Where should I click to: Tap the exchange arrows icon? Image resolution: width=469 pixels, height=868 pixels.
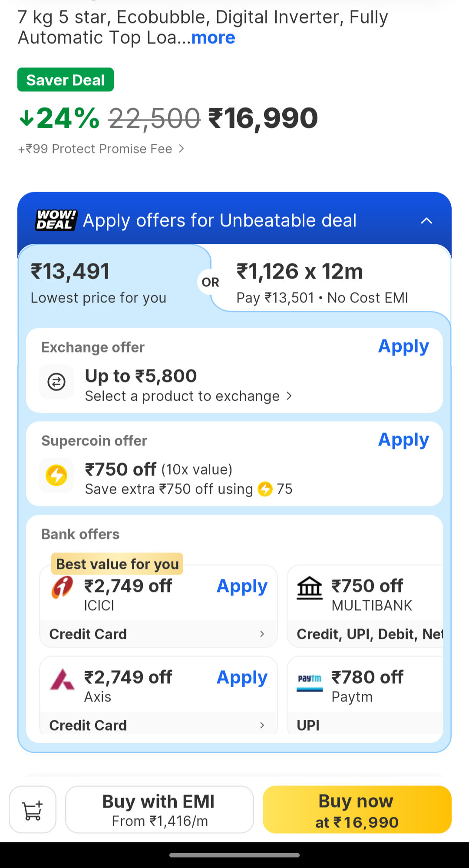pyautogui.click(x=56, y=382)
